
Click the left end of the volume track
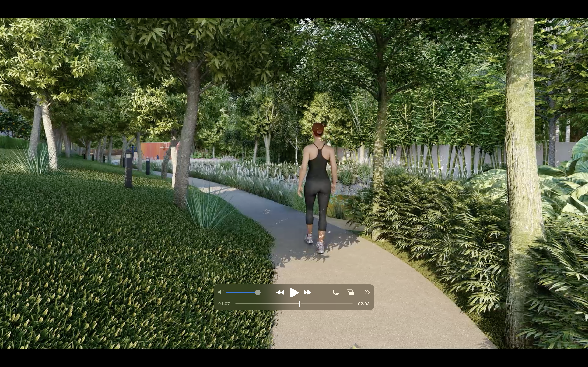click(227, 293)
